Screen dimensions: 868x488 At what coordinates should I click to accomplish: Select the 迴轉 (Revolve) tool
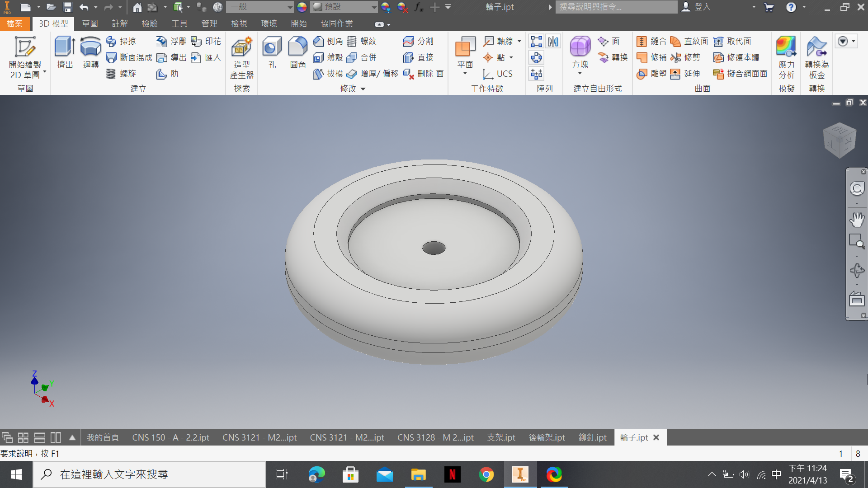click(90, 52)
